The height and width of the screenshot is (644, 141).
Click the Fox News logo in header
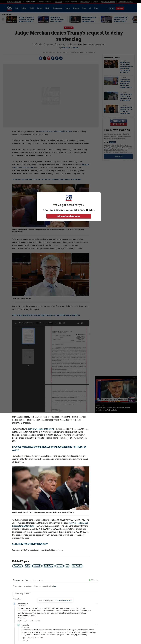9,8
